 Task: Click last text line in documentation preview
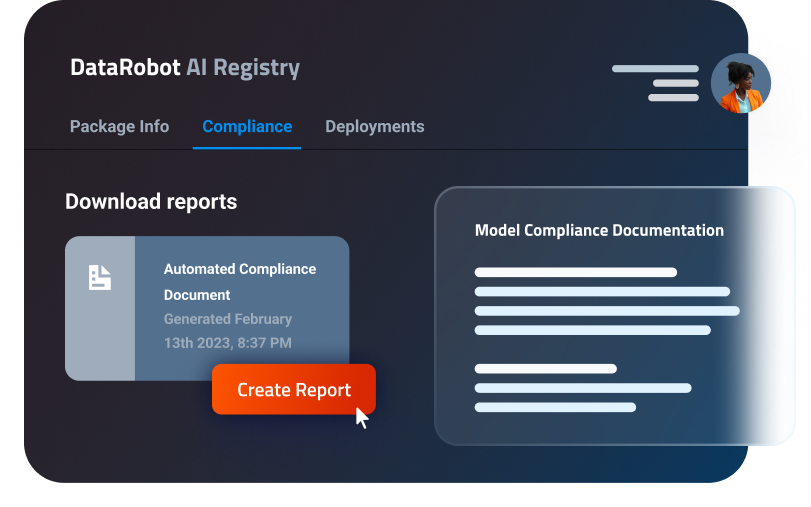click(555, 407)
